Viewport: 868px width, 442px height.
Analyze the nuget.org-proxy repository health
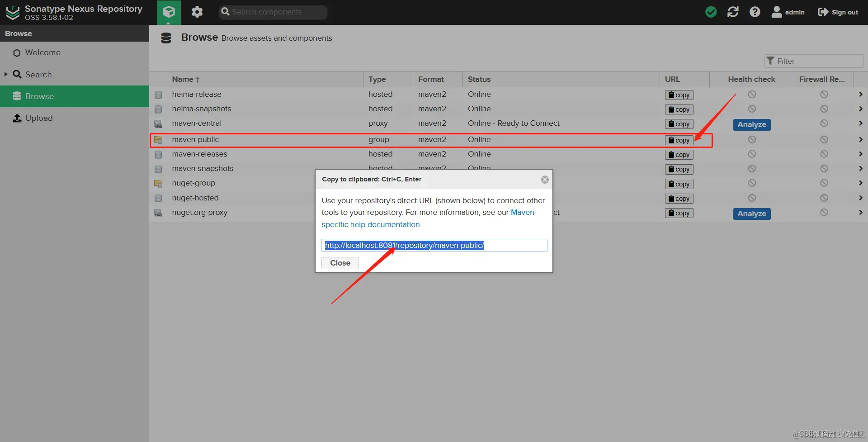point(752,214)
